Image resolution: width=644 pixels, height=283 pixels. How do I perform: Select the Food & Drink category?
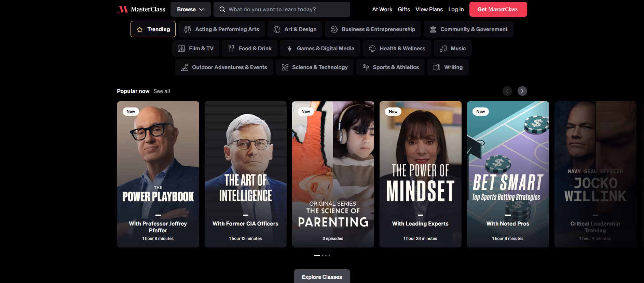pos(250,48)
